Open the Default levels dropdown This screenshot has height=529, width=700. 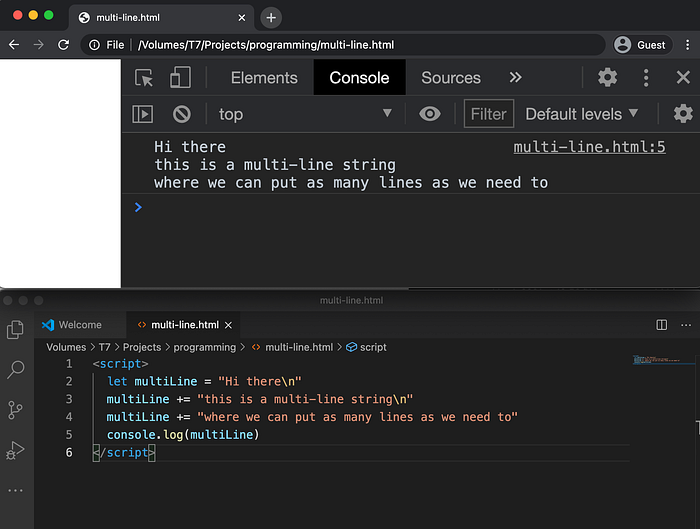(x=582, y=114)
